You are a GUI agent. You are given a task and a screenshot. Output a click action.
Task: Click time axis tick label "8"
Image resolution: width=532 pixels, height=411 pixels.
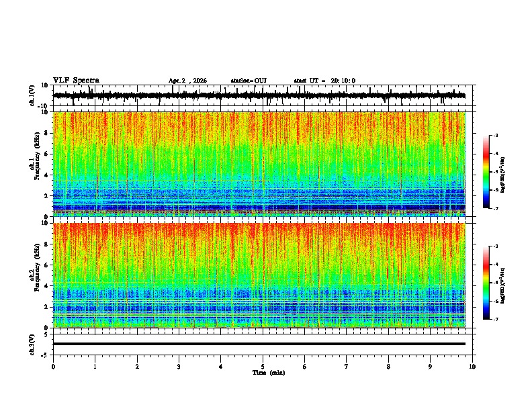click(388, 367)
